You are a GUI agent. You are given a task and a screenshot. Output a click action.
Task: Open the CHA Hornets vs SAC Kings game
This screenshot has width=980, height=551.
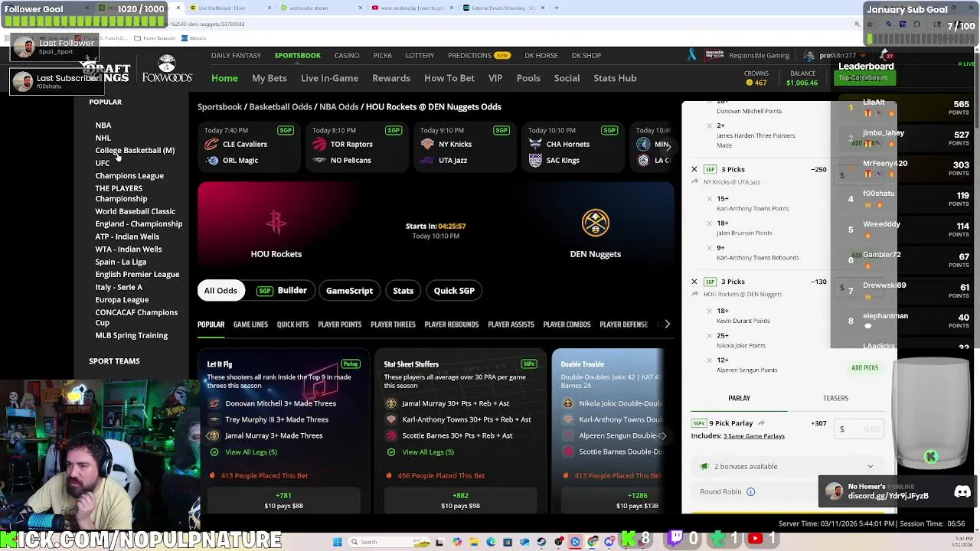573,145
